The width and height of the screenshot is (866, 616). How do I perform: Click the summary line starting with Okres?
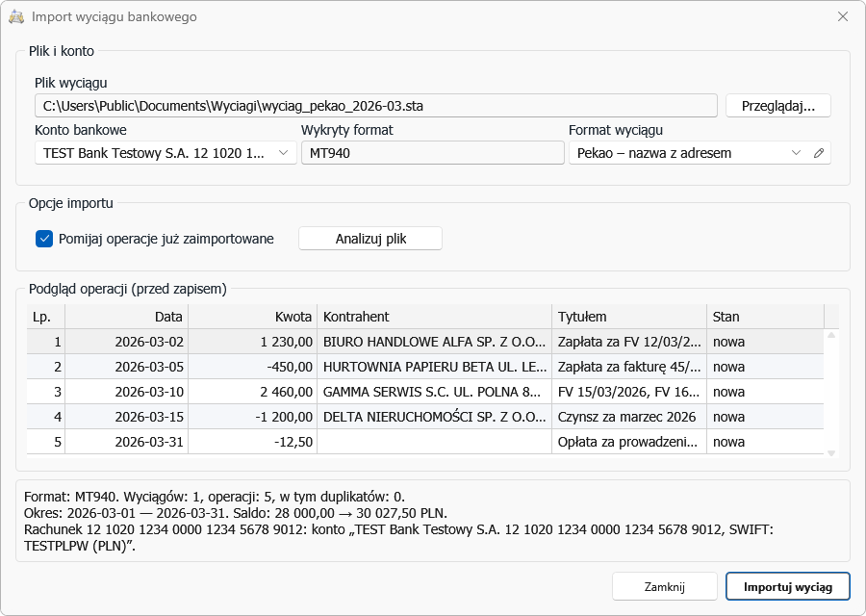click(236, 513)
